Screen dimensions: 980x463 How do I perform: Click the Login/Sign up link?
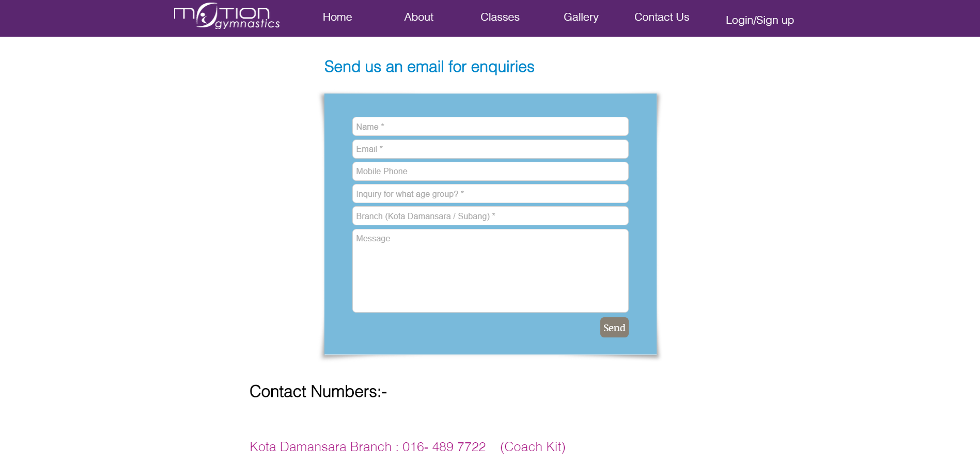click(759, 20)
